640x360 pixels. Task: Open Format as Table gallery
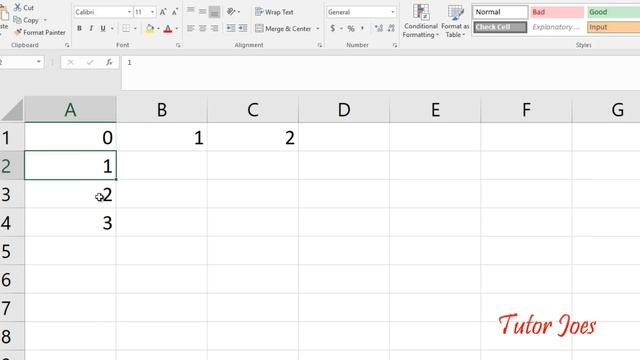[455, 21]
